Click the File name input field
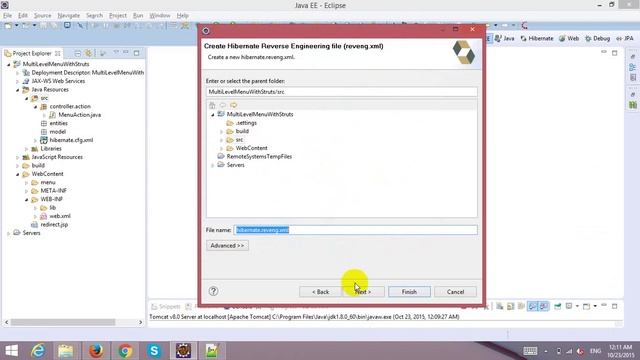640x360 pixels. [355, 230]
